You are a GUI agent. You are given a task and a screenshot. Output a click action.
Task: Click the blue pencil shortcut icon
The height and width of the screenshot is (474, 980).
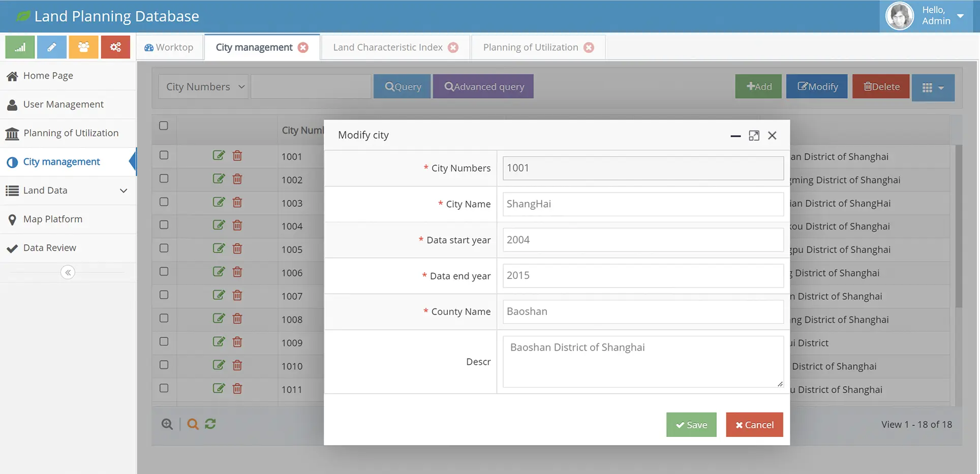(x=51, y=47)
